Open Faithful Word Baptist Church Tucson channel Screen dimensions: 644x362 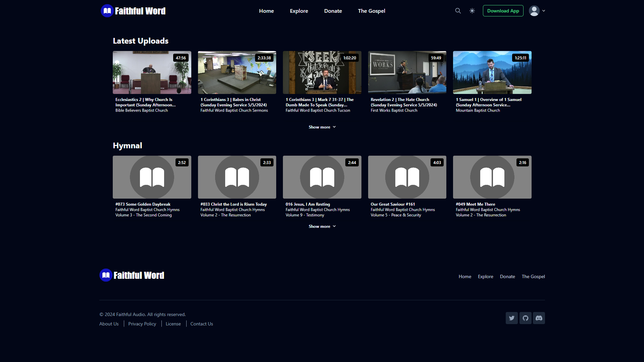[x=317, y=110]
